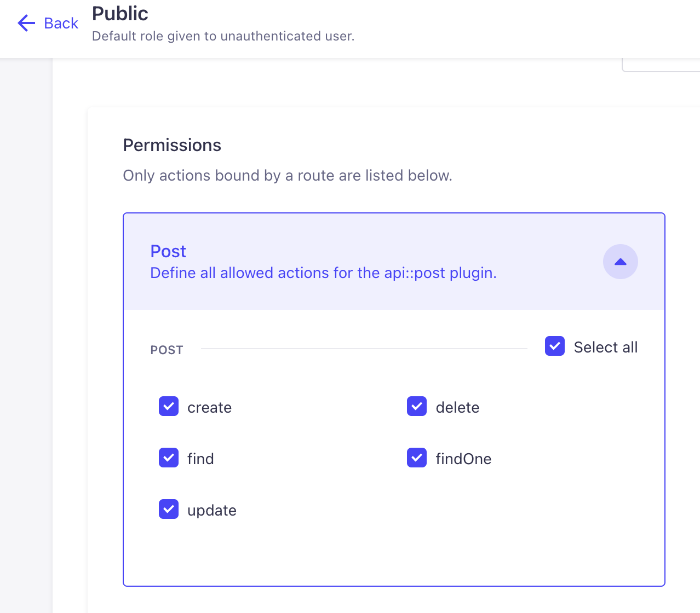Disable the delete permission checkbox
The width and height of the screenshot is (700, 613).
pyautogui.click(x=417, y=407)
